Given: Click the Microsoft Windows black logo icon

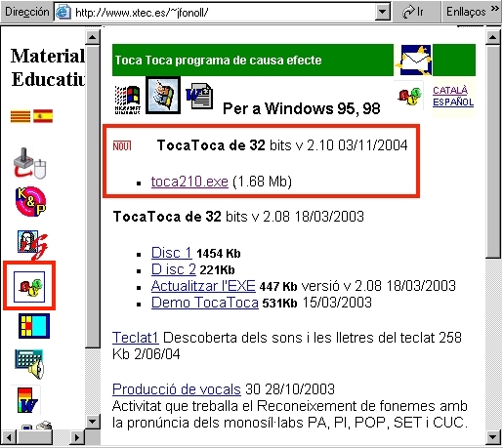Looking at the screenshot, I should [128, 100].
